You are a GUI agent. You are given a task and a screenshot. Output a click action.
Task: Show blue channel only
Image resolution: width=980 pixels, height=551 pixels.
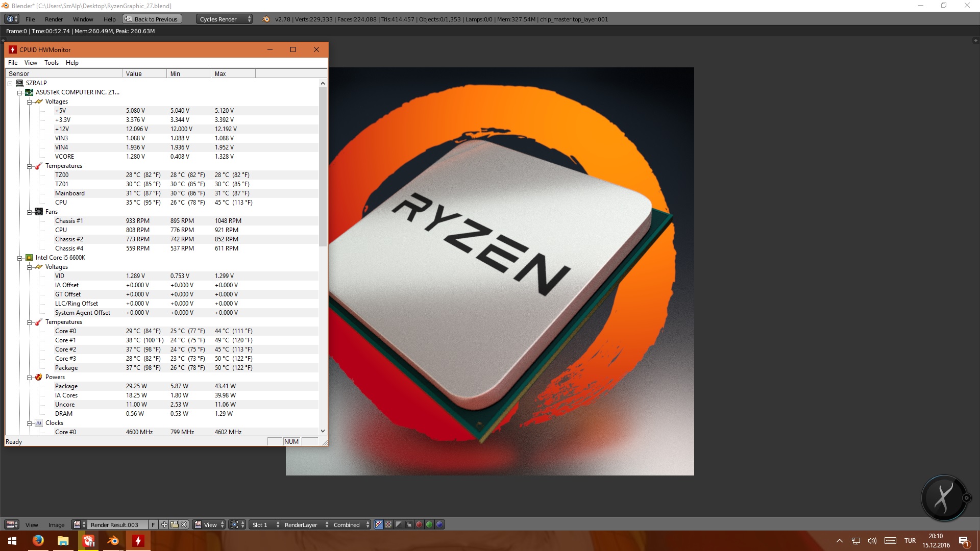[x=439, y=524]
